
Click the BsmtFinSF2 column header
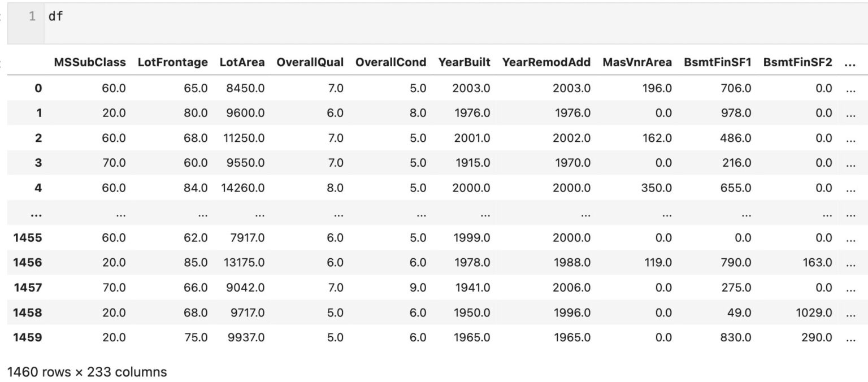(x=797, y=63)
